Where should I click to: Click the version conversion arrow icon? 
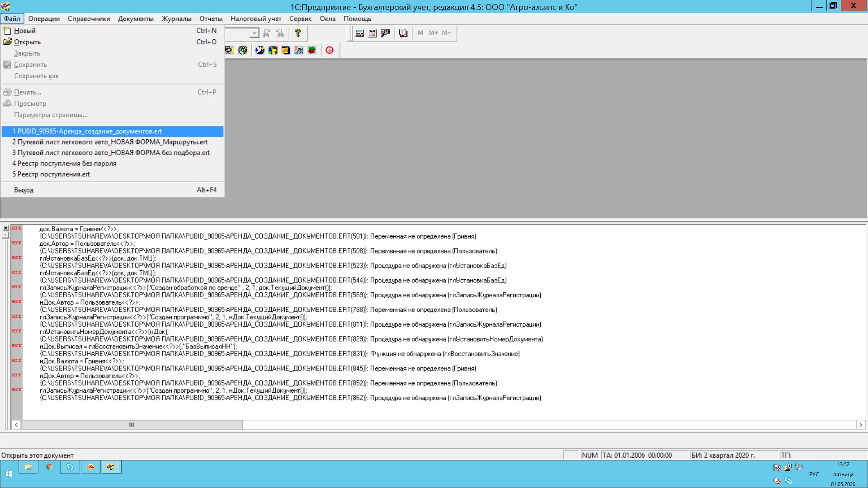click(299, 50)
